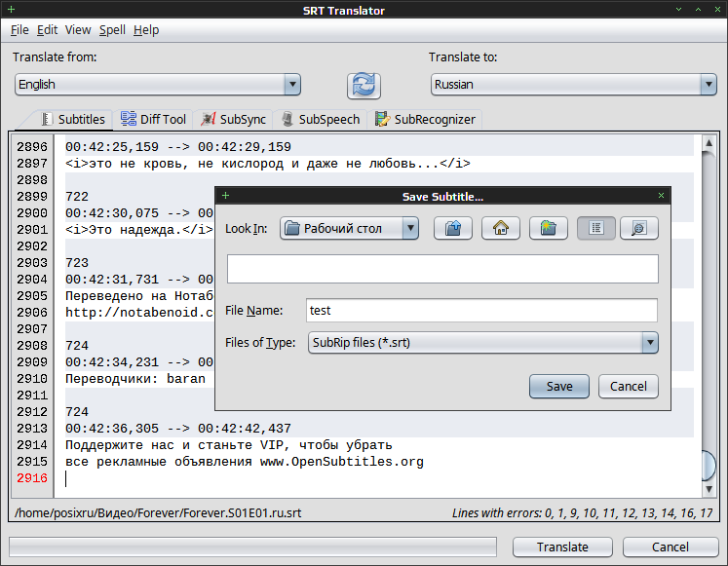The image size is (728, 566).
Task: Click the folder icon beside Рабочий стол
Action: click(292, 228)
